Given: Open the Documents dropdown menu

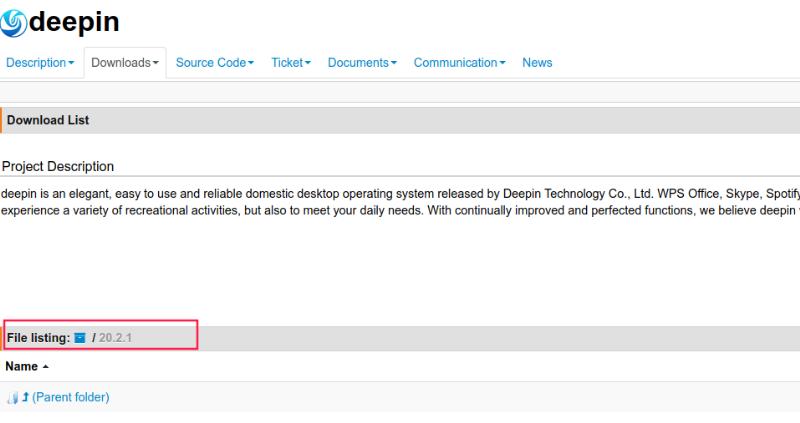Looking at the screenshot, I should tap(362, 62).
